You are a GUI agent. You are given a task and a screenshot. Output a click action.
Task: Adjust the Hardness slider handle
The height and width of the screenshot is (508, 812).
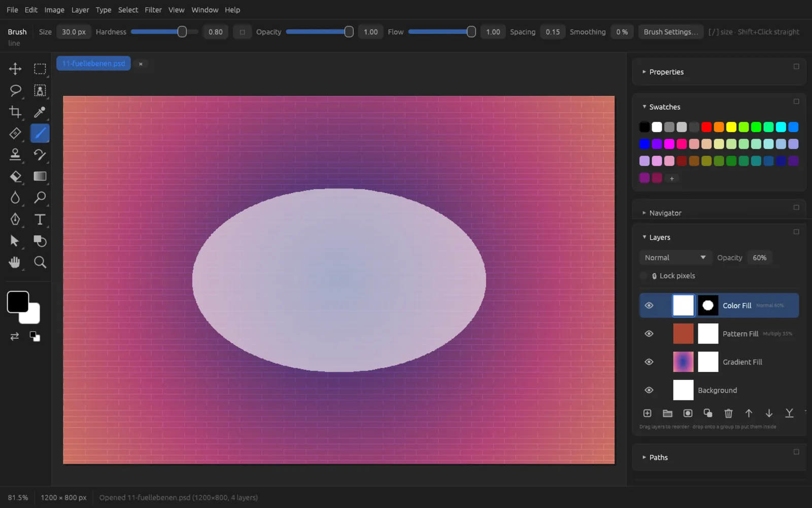point(182,31)
